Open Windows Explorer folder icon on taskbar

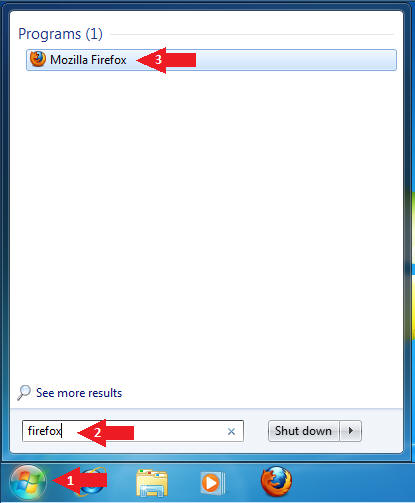[x=152, y=482]
